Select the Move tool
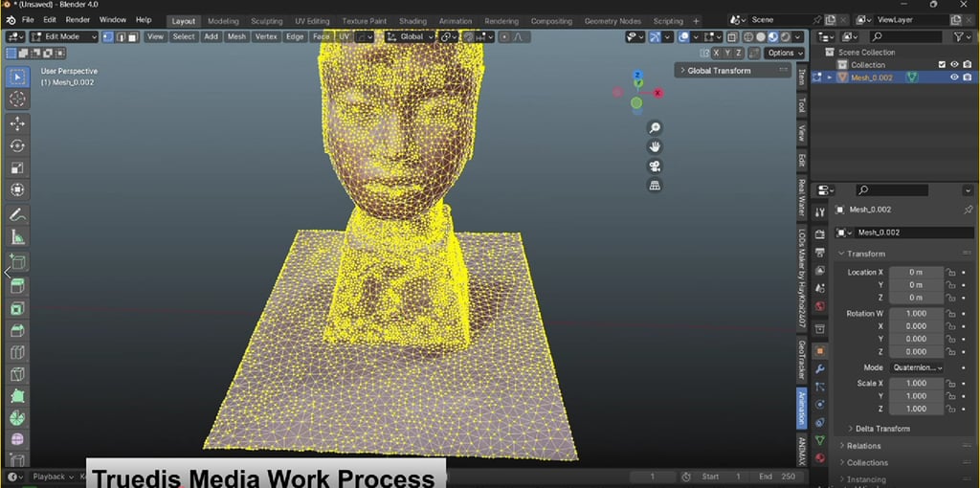 pos(17,123)
